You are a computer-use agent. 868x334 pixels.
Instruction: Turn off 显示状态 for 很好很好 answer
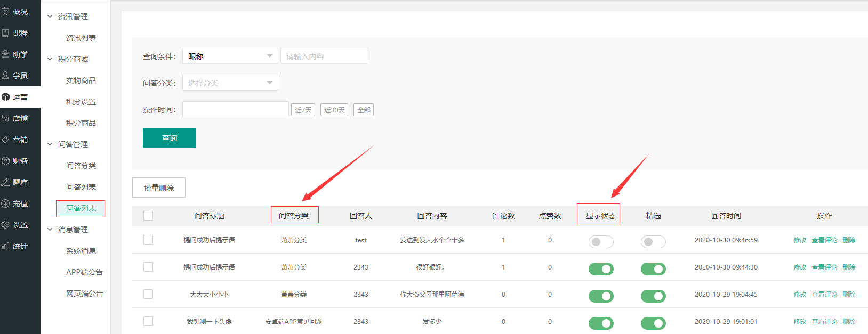(x=601, y=269)
